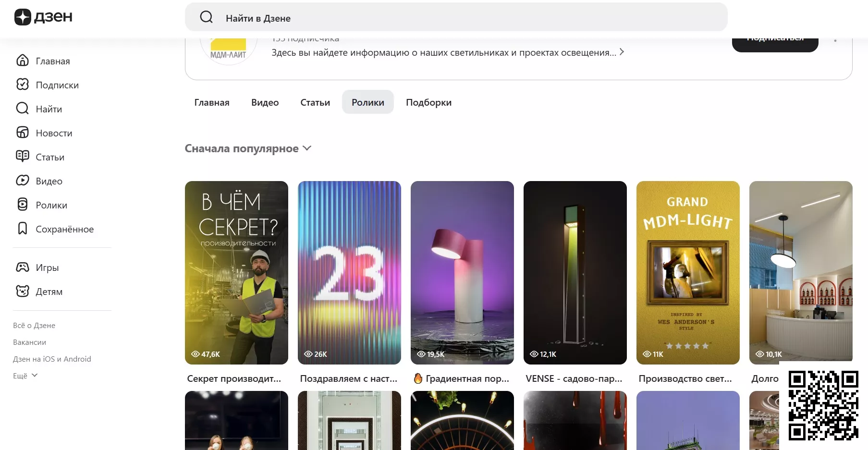Click the Сохранённое bookmark icon
Image resolution: width=868 pixels, height=450 pixels.
pyautogui.click(x=23, y=229)
